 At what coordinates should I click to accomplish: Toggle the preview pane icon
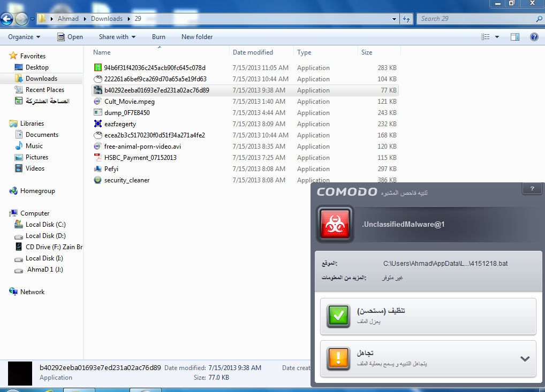click(515, 37)
